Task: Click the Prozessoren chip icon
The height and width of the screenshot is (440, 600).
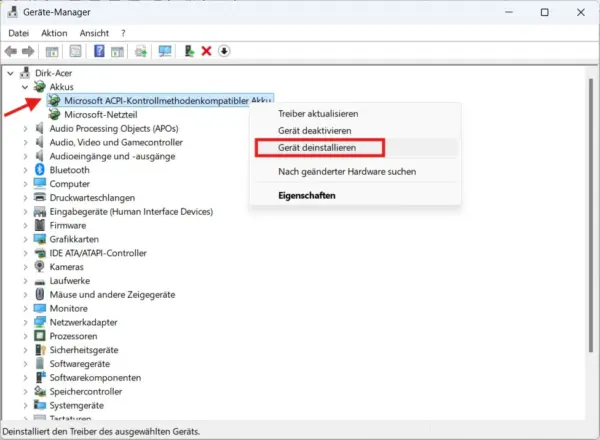Action: coord(39,336)
